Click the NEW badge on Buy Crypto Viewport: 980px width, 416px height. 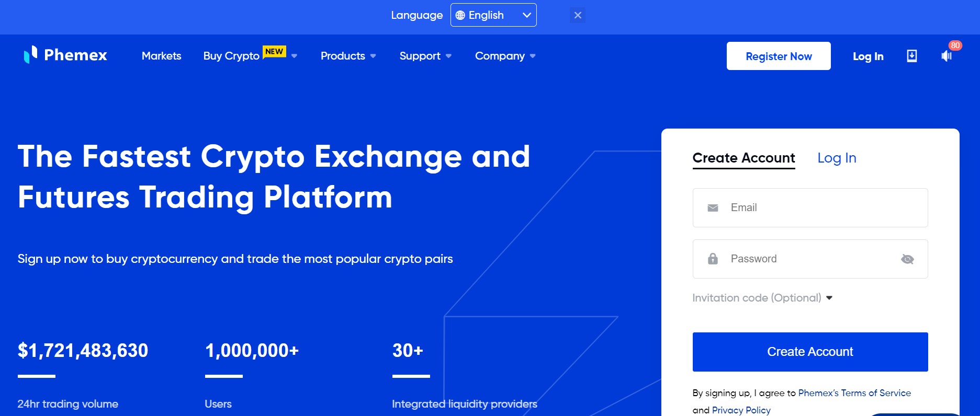point(274,51)
